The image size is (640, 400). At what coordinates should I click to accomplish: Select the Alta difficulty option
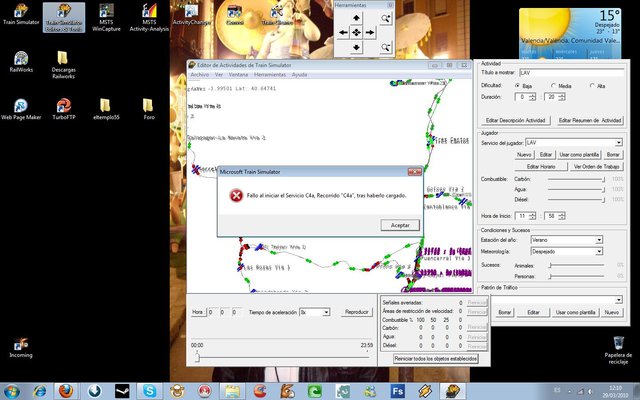click(x=593, y=86)
